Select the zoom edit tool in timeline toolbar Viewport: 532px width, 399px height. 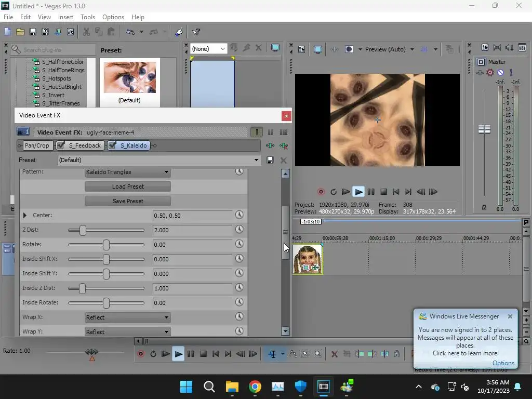[317, 354]
